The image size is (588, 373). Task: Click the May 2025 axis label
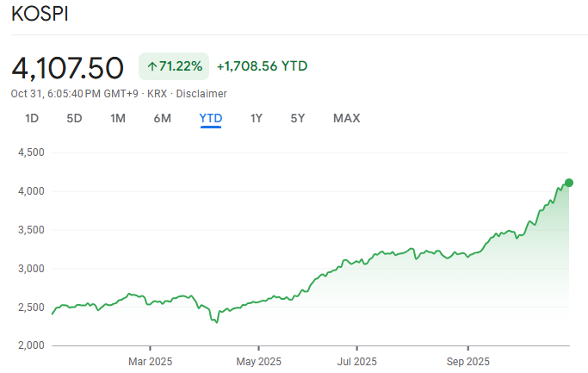click(258, 361)
